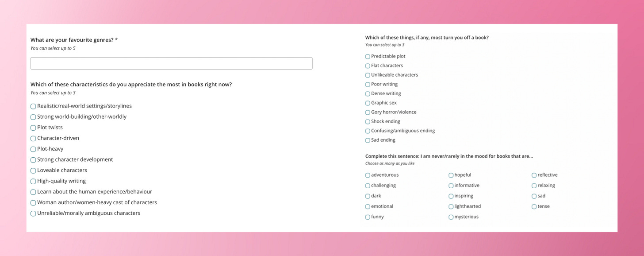Click the 'You can select up to 5' hint
The width and height of the screenshot is (644, 256).
[x=53, y=48]
